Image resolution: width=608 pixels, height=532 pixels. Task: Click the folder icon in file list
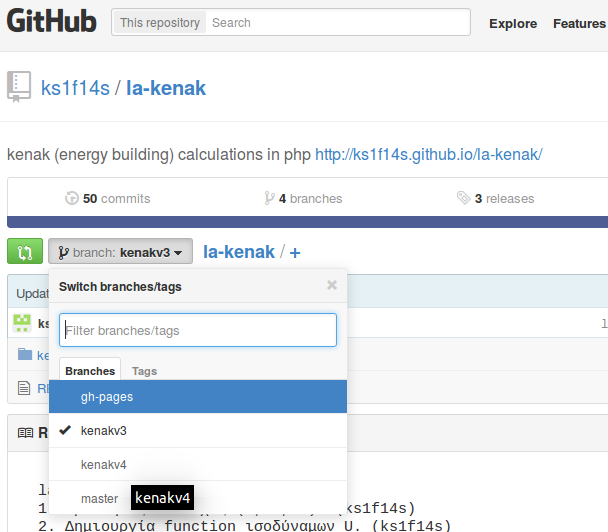click(x=25, y=355)
